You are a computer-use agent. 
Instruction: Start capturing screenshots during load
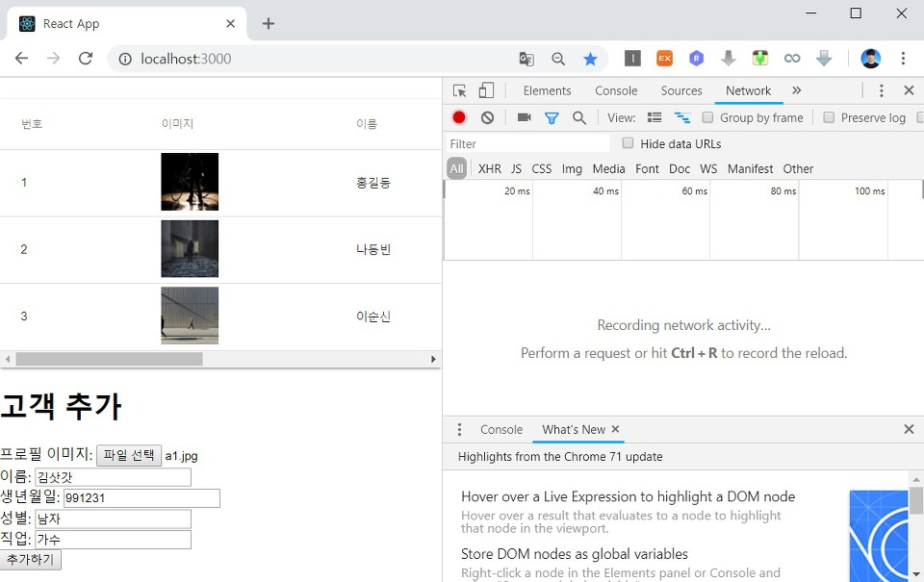coord(523,117)
